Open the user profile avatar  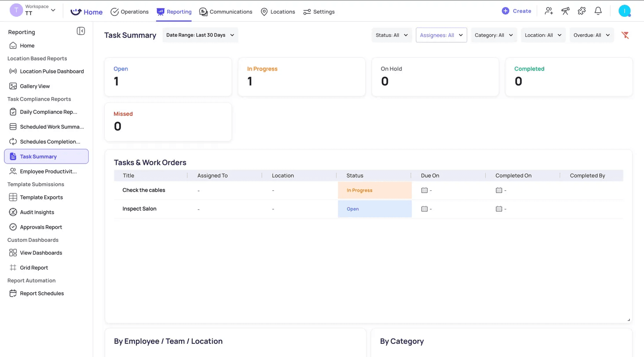pyautogui.click(x=625, y=11)
